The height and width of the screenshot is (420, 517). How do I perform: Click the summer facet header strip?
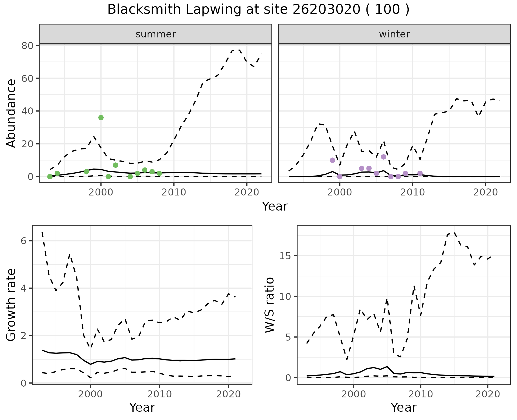pos(156,34)
